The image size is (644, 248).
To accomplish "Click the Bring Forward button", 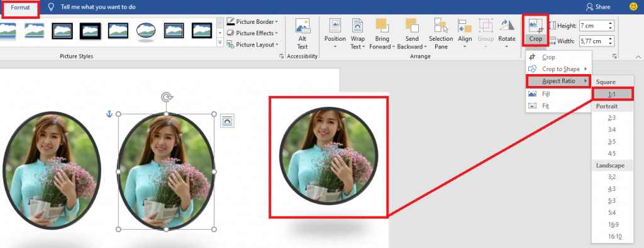I will click(x=382, y=34).
